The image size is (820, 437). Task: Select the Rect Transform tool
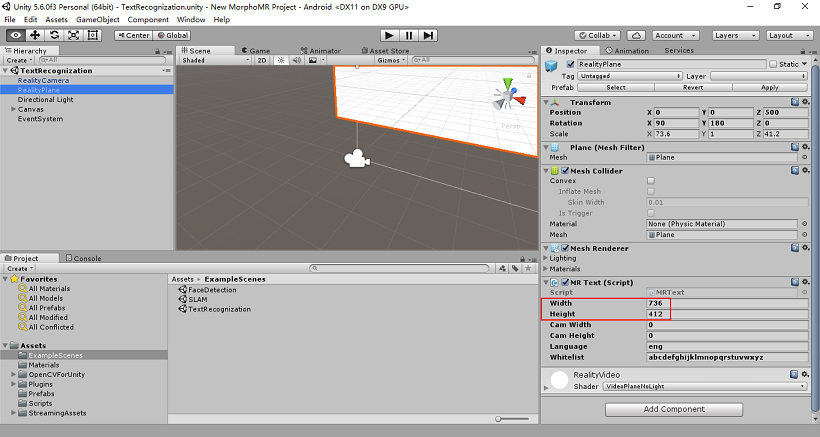click(x=93, y=35)
